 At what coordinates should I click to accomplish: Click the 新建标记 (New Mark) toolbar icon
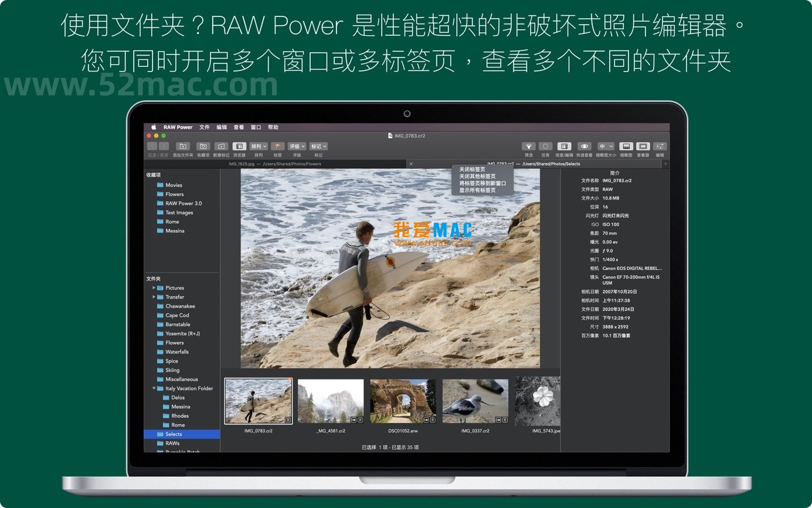pos(221,146)
